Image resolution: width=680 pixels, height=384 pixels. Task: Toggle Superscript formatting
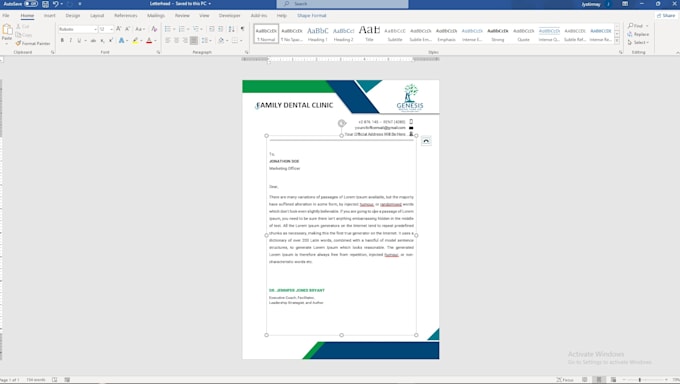(x=111, y=40)
